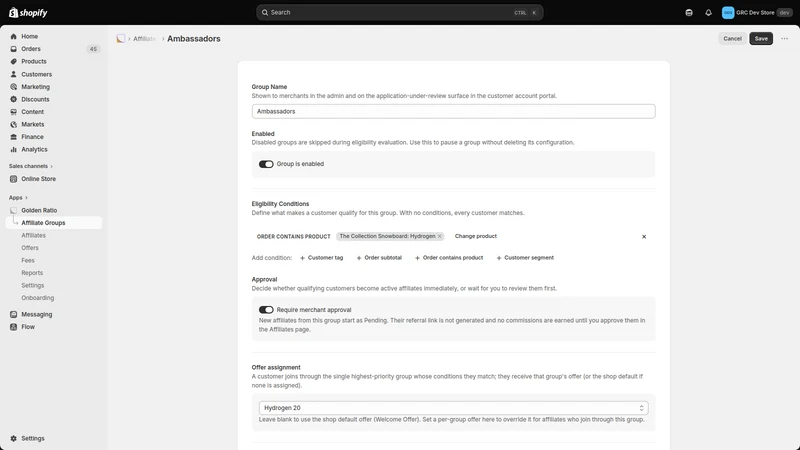Click the GRC Dev Store avatar
This screenshot has height=450, width=800.
click(x=728, y=13)
